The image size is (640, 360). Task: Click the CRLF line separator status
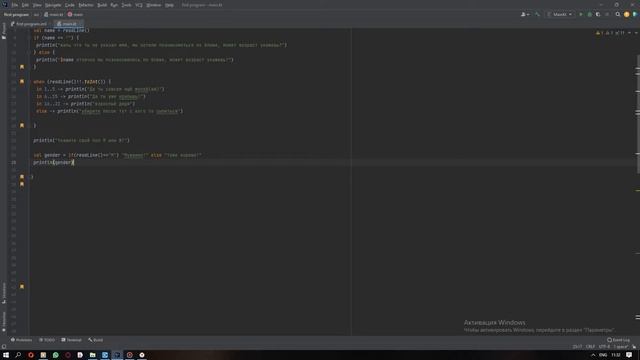point(590,347)
